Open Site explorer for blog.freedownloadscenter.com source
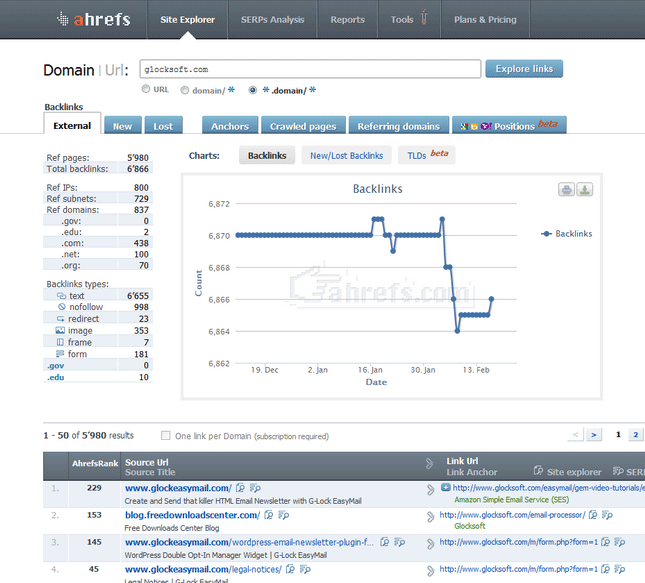The image size is (645, 583). pyautogui.click(x=269, y=515)
